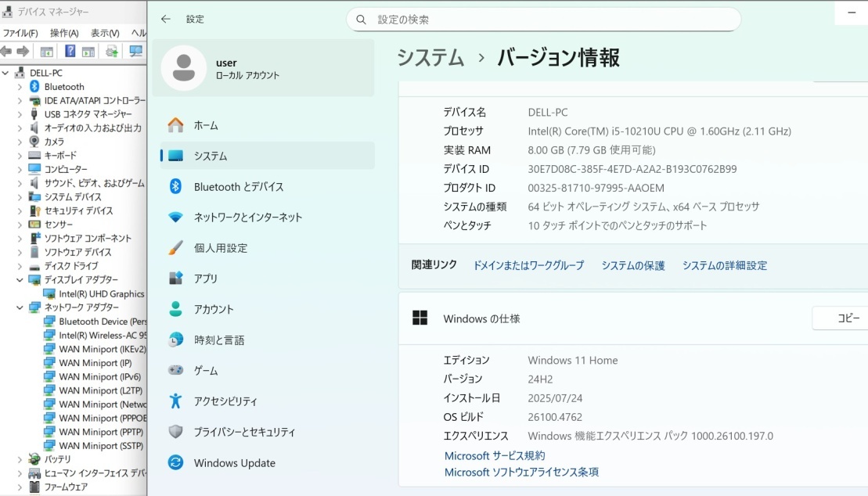Click the セキュリティ デバイス icon in tree
This screenshot has height=496, width=868.
[x=34, y=210]
